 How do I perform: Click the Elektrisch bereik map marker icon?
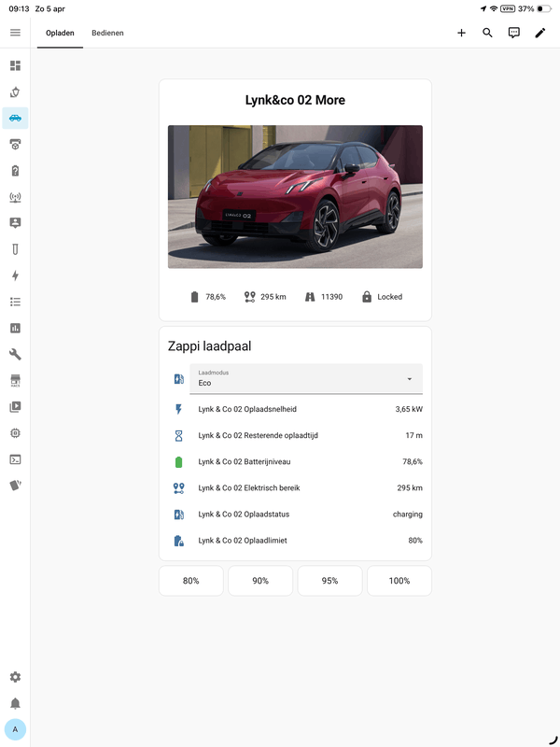point(178,487)
